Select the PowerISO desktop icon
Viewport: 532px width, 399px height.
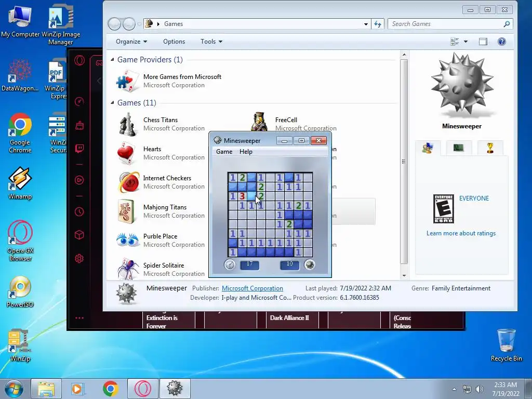20,292
